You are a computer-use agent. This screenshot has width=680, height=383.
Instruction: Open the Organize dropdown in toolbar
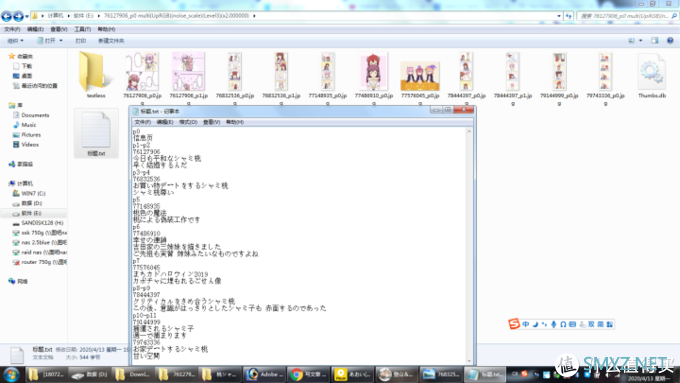(15, 41)
